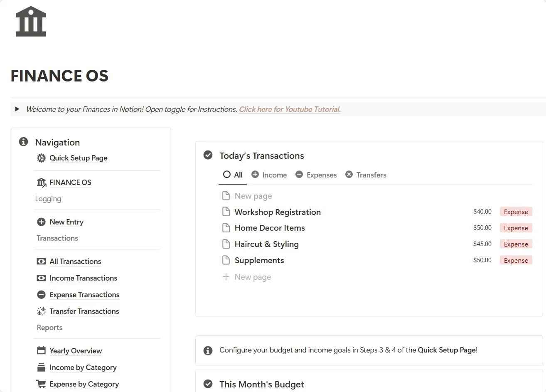The height and width of the screenshot is (392, 546).
Task: Open All Transactions page link
Action: [x=75, y=261]
